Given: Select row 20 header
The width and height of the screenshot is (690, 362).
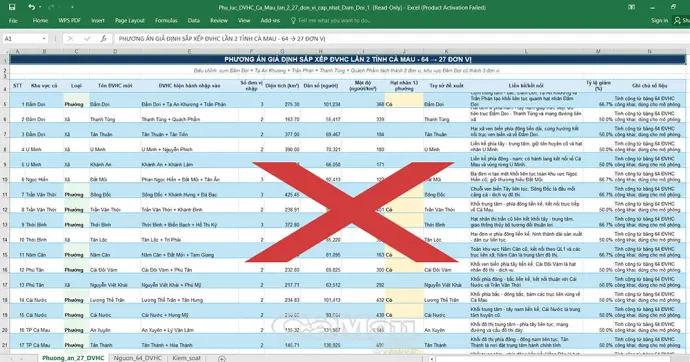Looking at the screenshot, I should click(x=5, y=330).
